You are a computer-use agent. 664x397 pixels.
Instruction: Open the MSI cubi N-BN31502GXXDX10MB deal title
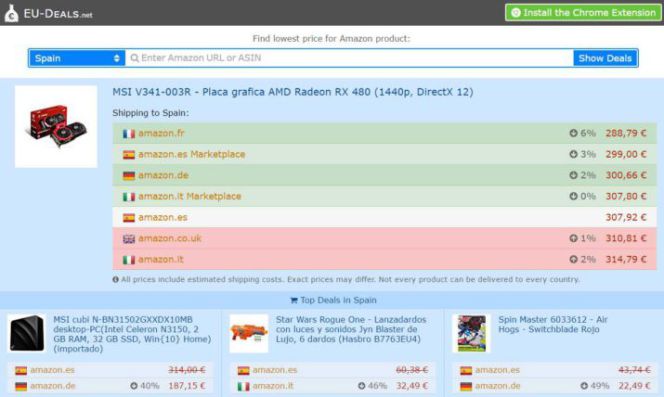click(132, 334)
